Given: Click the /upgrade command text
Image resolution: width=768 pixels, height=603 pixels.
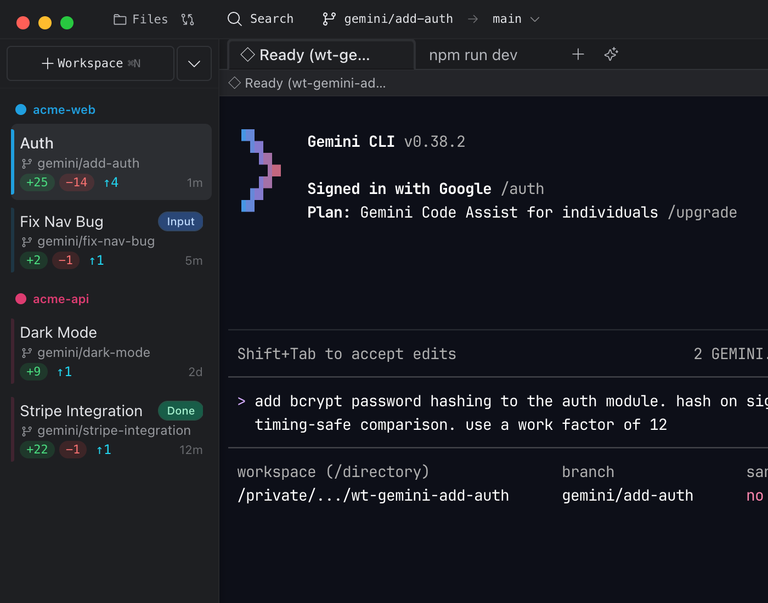Looking at the screenshot, I should [x=702, y=212].
